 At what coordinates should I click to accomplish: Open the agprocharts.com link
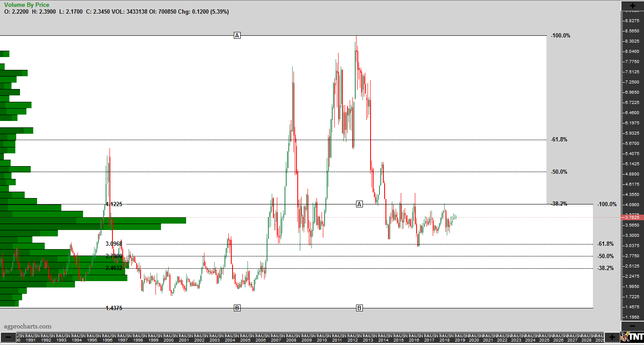(28, 326)
